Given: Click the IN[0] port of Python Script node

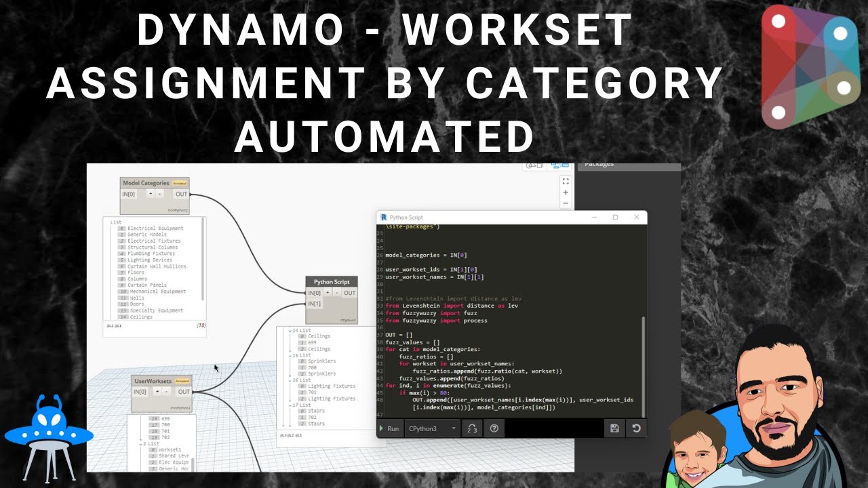Looking at the screenshot, I should [315, 293].
